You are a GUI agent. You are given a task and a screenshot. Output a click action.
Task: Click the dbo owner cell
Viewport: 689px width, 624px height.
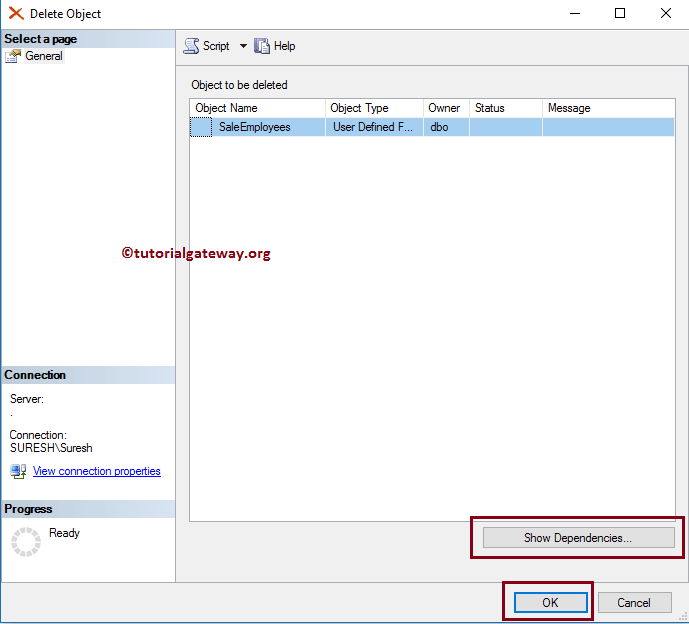(446, 127)
